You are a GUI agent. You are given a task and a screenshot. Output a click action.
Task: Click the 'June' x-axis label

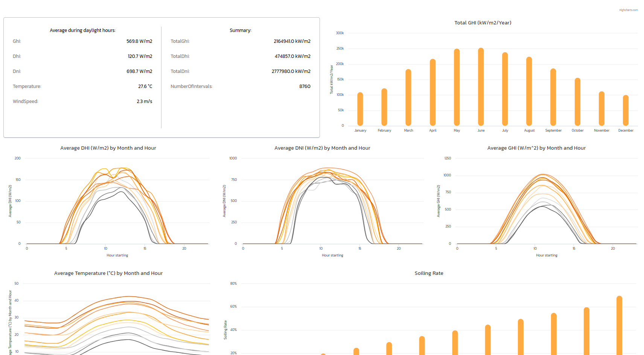[481, 130]
